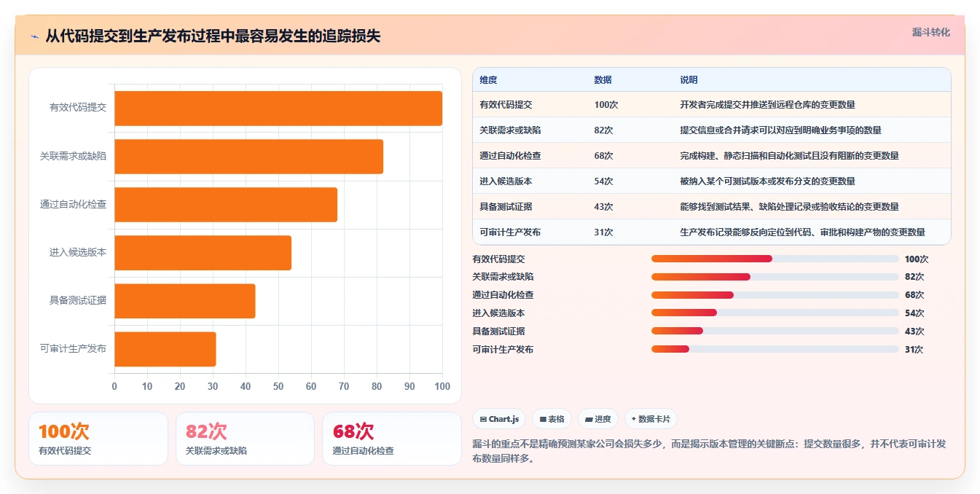Click the 可审计生产发布 cell in the table
The width and height of the screenshot is (980, 494).
click(510, 232)
